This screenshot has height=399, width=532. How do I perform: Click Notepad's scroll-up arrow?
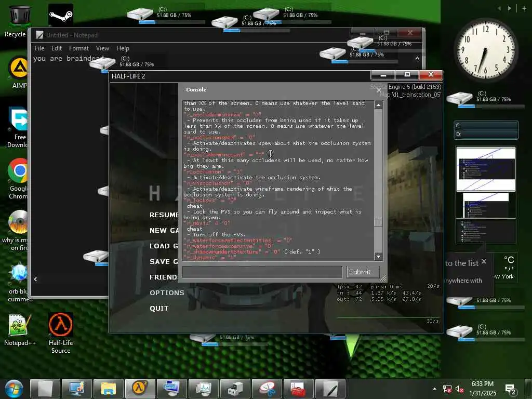(417, 58)
